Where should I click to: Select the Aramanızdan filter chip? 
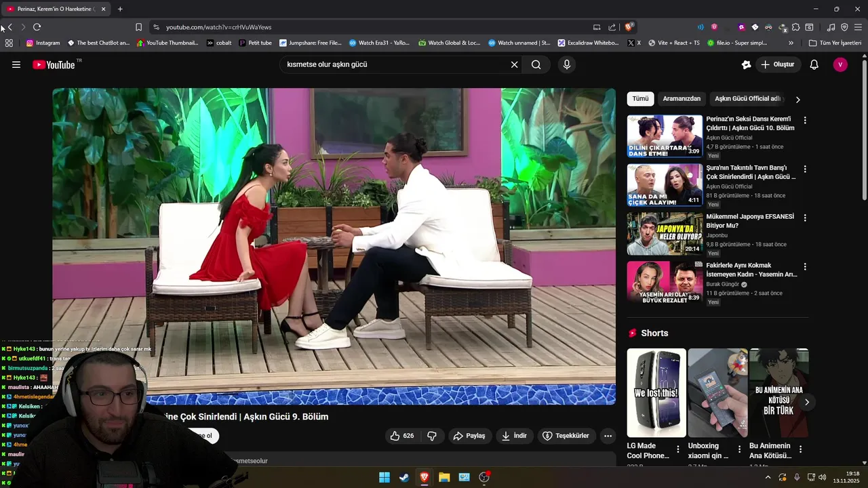(x=682, y=99)
